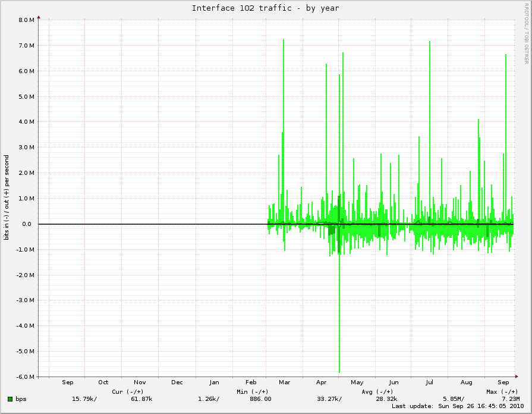Click the "bps" legend label
Image resolution: width=532 pixels, height=414 pixels.
pos(21,399)
